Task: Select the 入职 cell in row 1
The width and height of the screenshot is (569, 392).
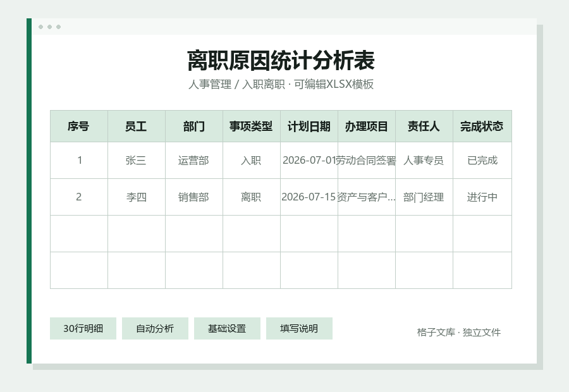Action: tap(252, 161)
